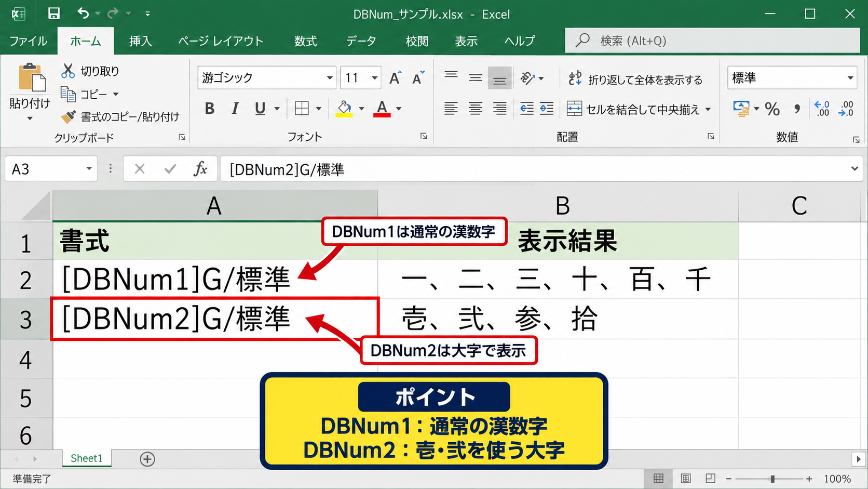Click Format Painter 書式のコピー/貼り付け
Viewport: 868px width, 489px height.
click(120, 117)
